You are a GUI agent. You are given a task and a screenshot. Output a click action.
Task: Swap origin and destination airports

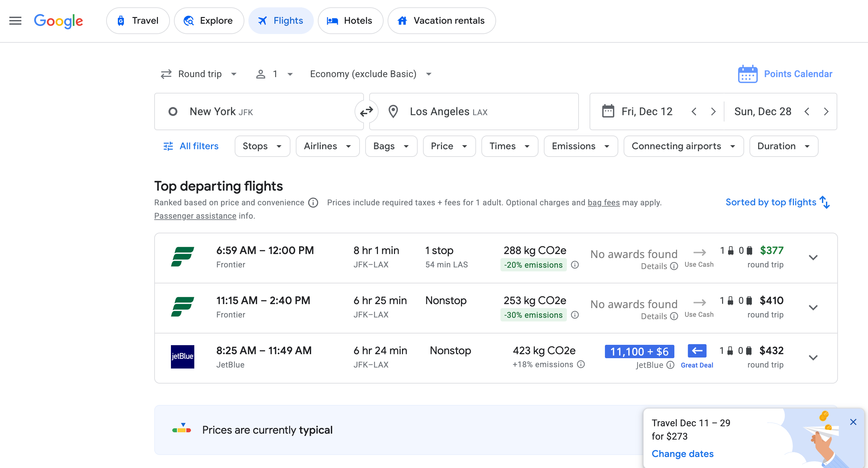click(366, 111)
